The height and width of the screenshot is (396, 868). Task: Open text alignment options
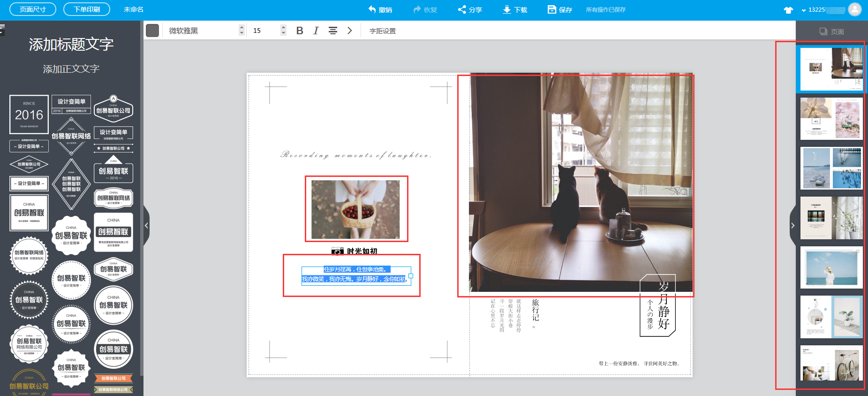point(333,30)
